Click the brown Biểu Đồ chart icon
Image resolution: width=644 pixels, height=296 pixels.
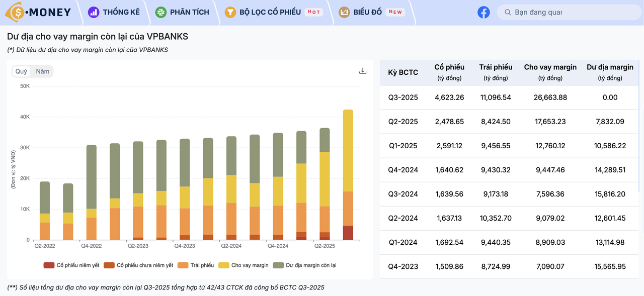344,12
